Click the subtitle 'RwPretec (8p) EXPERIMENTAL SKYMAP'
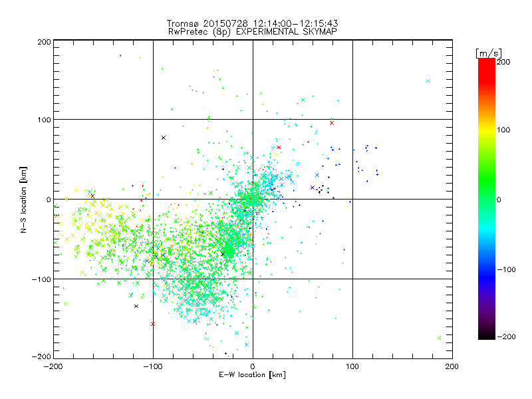The width and height of the screenshot is (532, 399). point(253,32)
